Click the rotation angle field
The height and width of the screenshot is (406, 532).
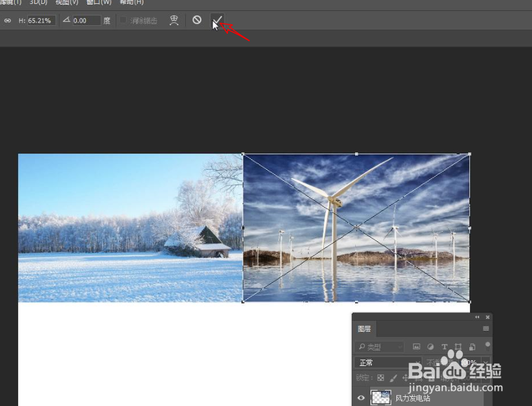[87, 21]
